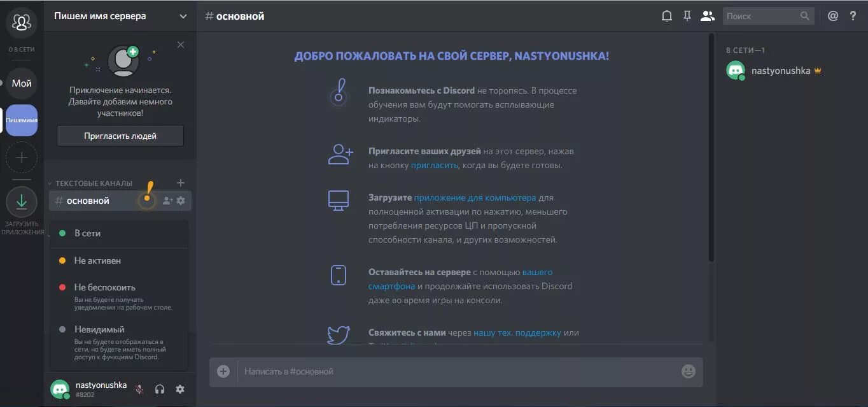Click the channel title "основной" in header

(x=240, y=16)
